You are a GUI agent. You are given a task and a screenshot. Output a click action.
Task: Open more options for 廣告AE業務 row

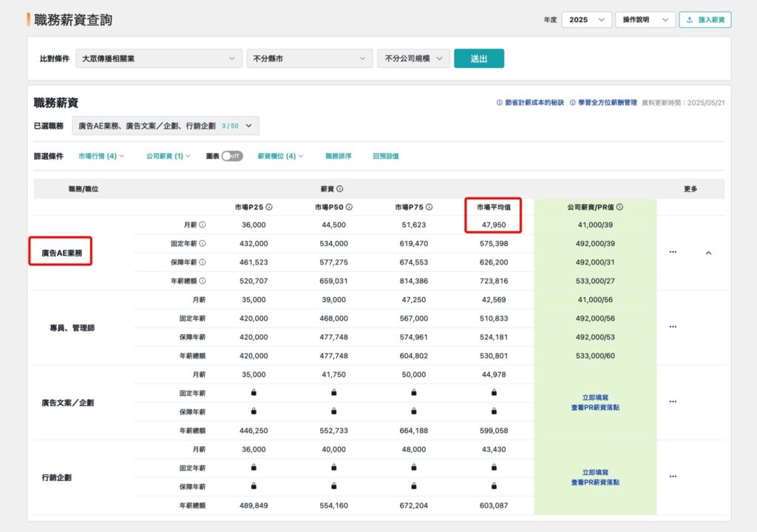(673, 252)
